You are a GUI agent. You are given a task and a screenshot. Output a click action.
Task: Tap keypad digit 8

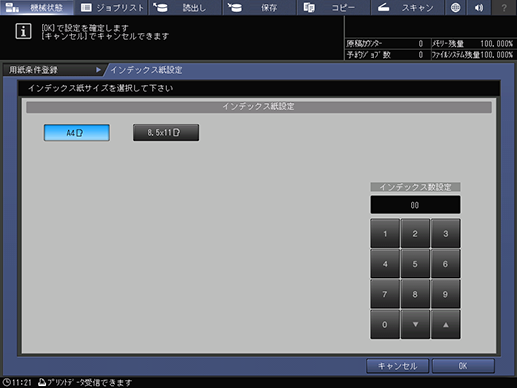[x=415, y=294]
